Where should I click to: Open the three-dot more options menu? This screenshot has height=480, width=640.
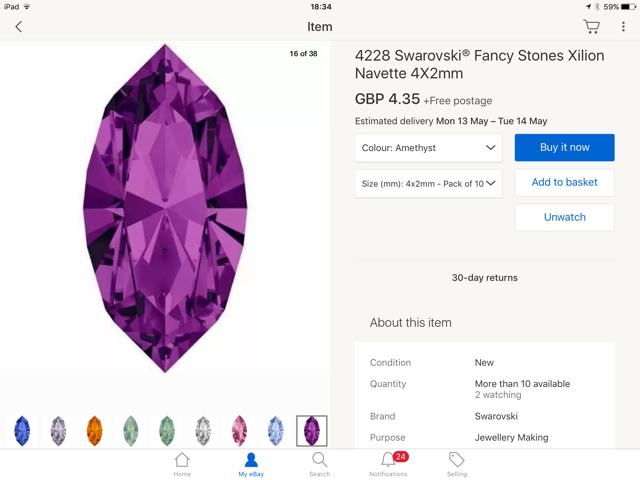coord(623,27)
